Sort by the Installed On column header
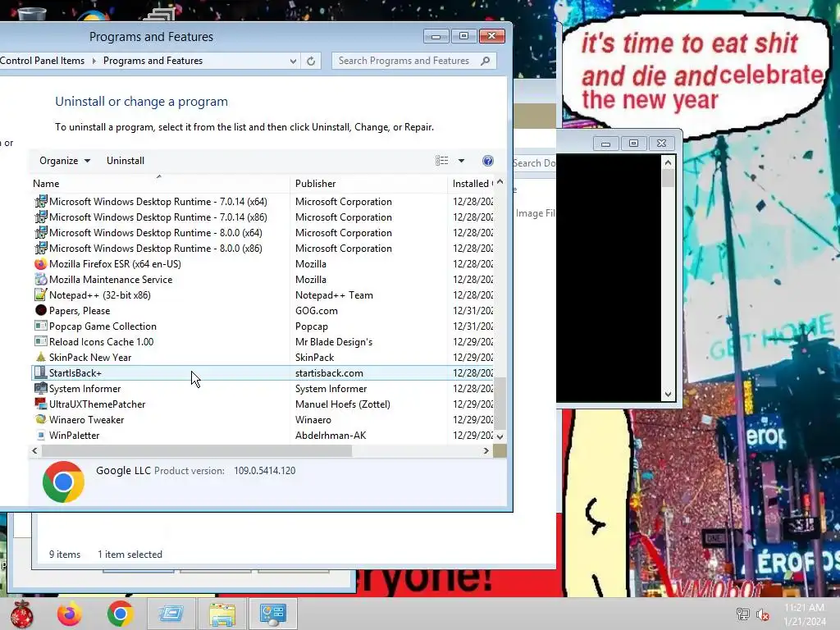Viewport: 840px width, 630px height. point(470,184)
